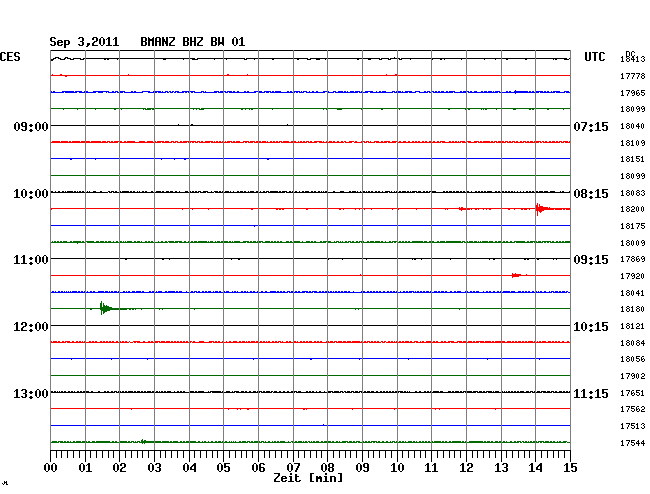This screenshot has width=650, height=494.
Task: Click the DC offset value "17965"
Action: [633, 93]
